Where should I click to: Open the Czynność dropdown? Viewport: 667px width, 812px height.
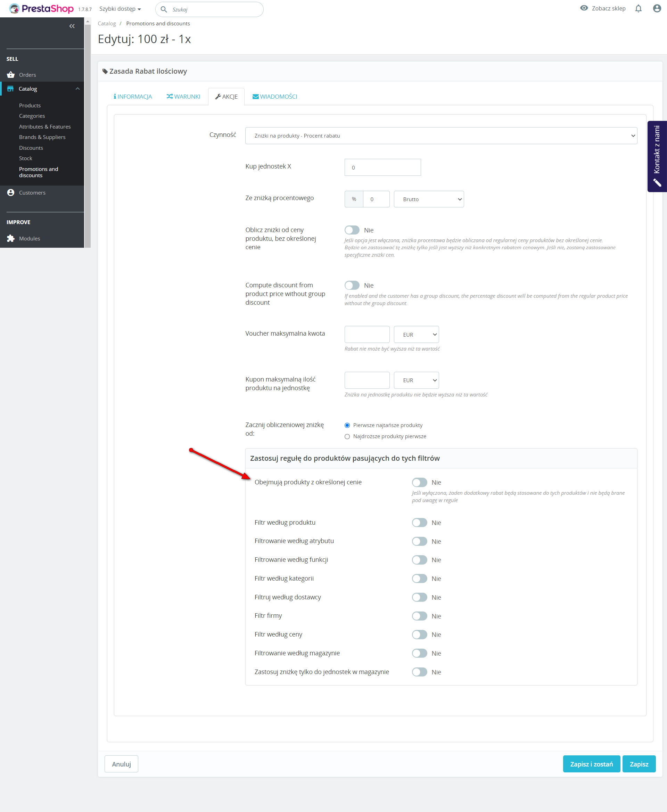[x=441, y=136]
